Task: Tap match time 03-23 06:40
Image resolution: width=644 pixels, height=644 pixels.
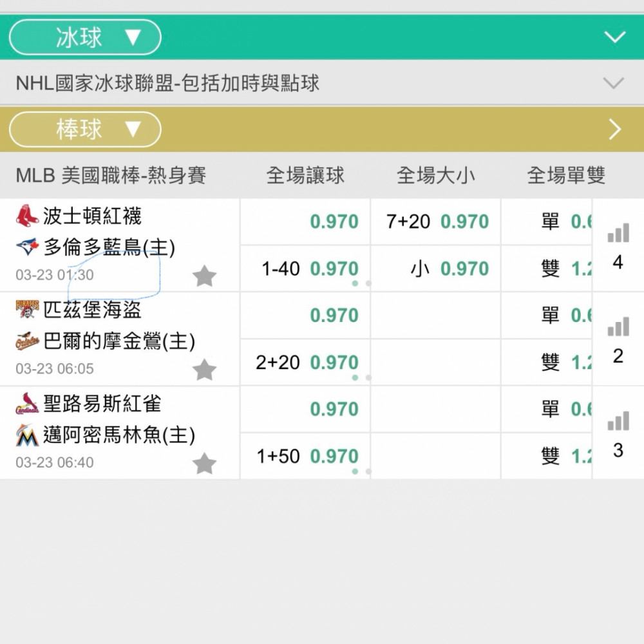Action: tap(55, 462)
